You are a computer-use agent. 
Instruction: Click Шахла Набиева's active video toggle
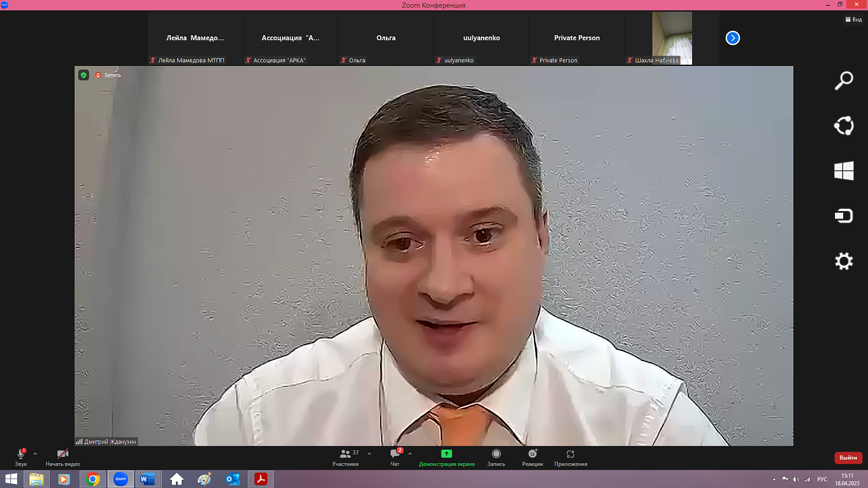coord(630,60)
